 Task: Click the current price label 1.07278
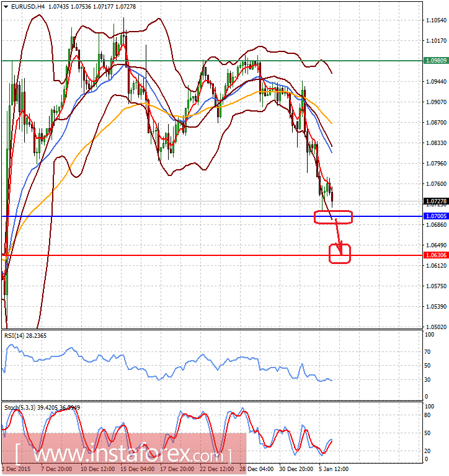[436, 201]
